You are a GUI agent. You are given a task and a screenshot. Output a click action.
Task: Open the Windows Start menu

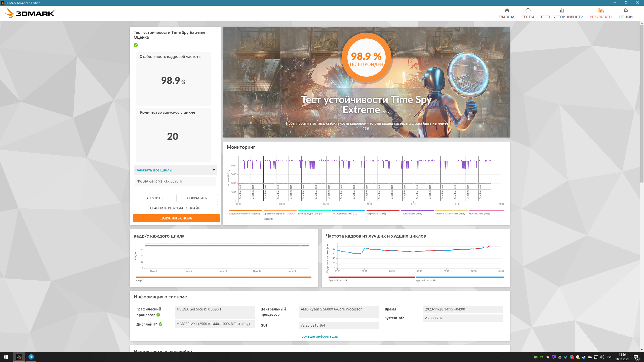(6, 357)
